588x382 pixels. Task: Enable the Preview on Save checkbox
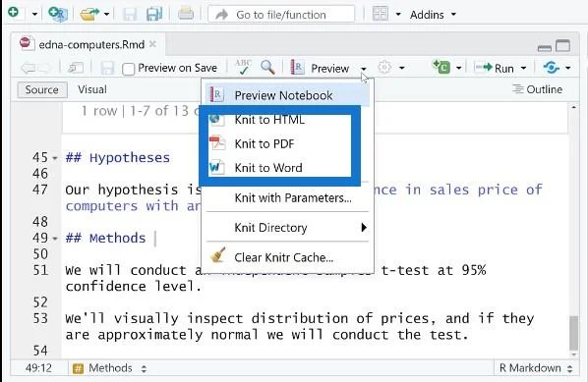(x=128, y=69)
